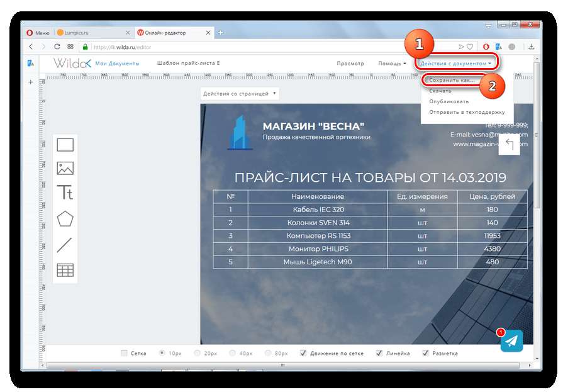Click the undo arrow icon on canvas
This screenshot has height=392, width=563.
pyautogui.click(x=509, y=145)
